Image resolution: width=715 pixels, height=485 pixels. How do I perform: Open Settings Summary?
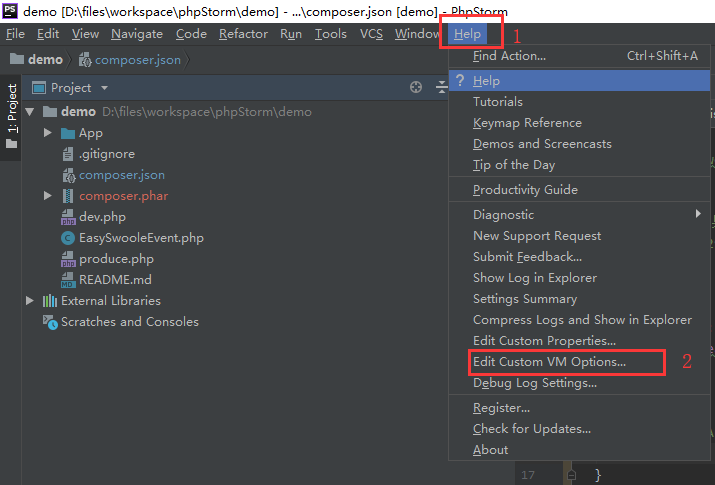click(x=579, y=299)
